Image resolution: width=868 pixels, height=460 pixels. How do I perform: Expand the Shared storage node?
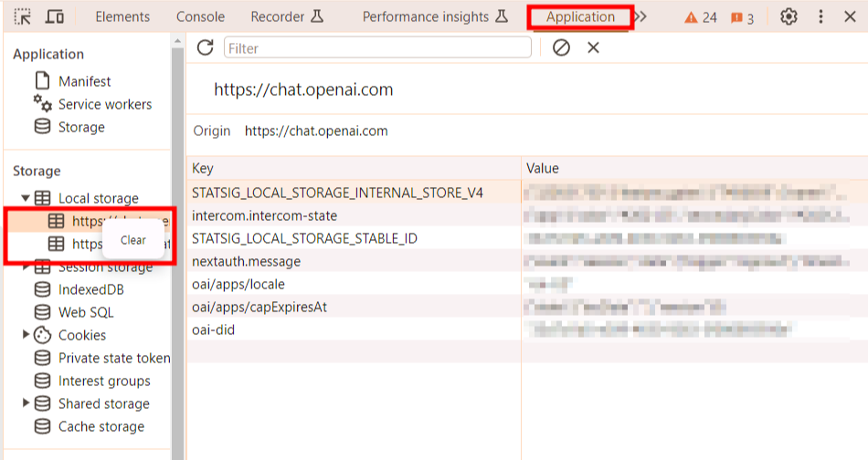tap(26, 403)
